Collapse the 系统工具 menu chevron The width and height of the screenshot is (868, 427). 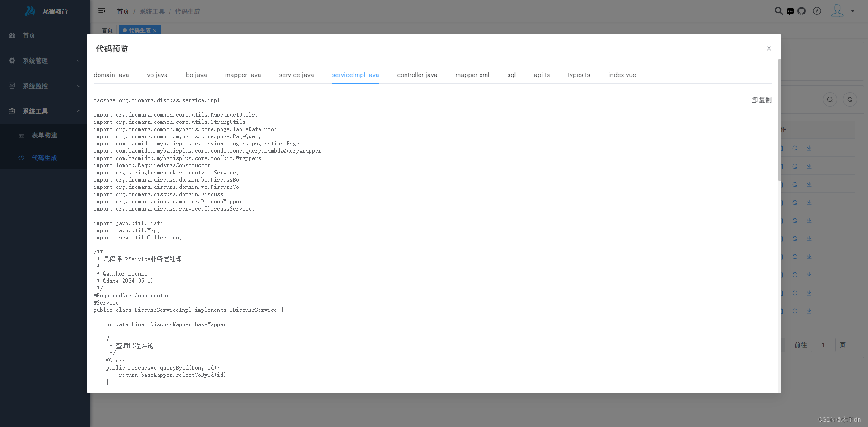click(x=79, y=111)
